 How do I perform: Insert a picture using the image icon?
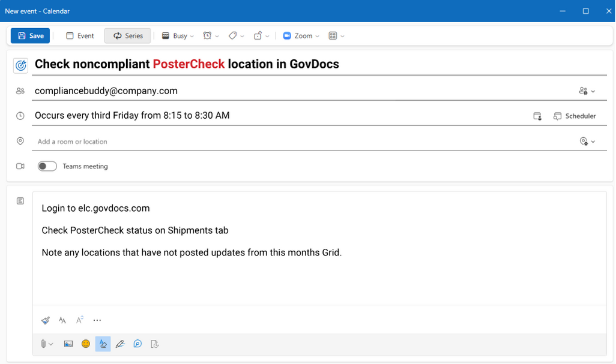(x=68, y=344)
